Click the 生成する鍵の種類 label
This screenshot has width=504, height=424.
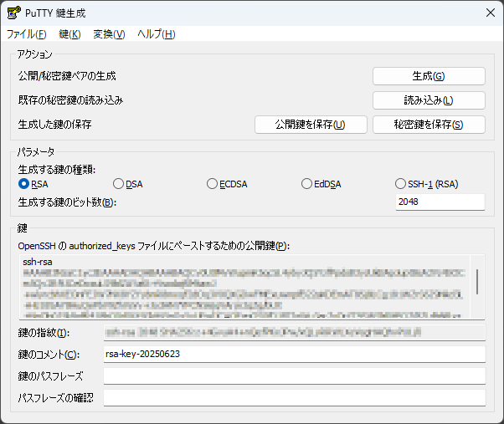[57, 169]
